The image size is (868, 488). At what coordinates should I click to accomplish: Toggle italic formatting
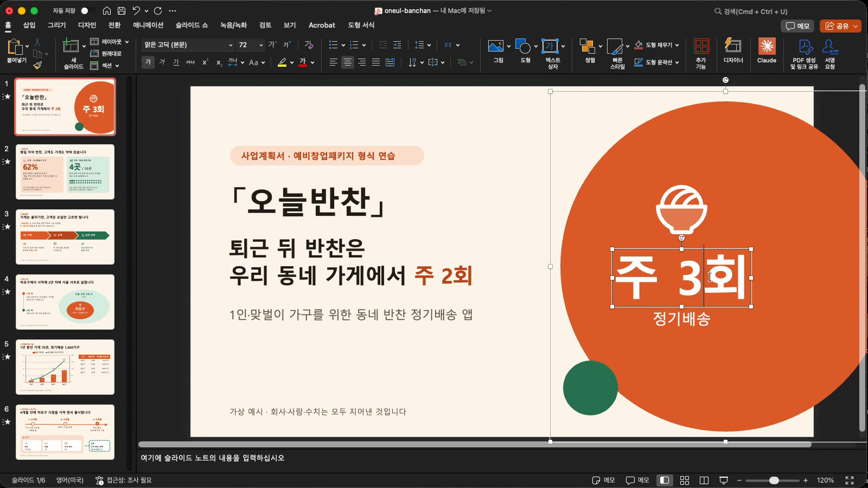coord(162,62)
